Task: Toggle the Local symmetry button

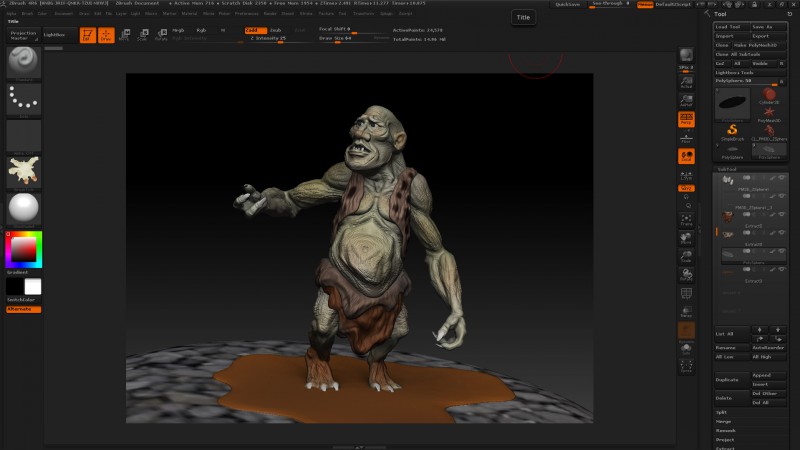Action: click(x=686, y=156)
